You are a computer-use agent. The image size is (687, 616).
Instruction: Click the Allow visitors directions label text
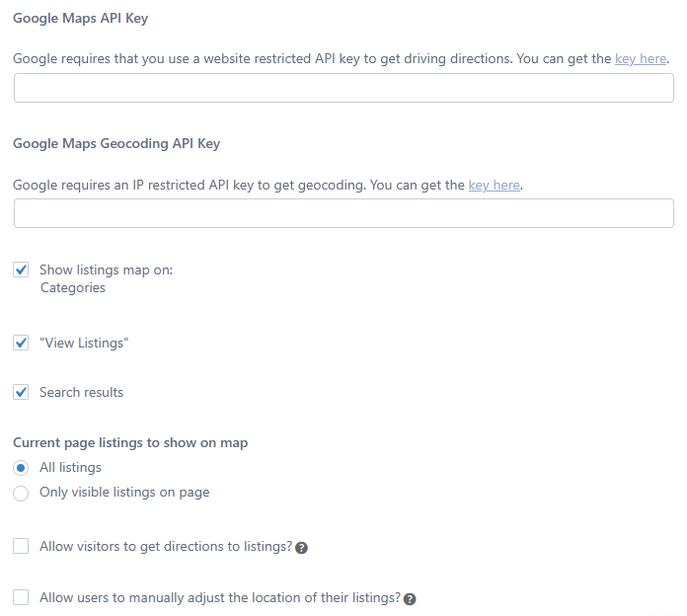pos(166,546)
